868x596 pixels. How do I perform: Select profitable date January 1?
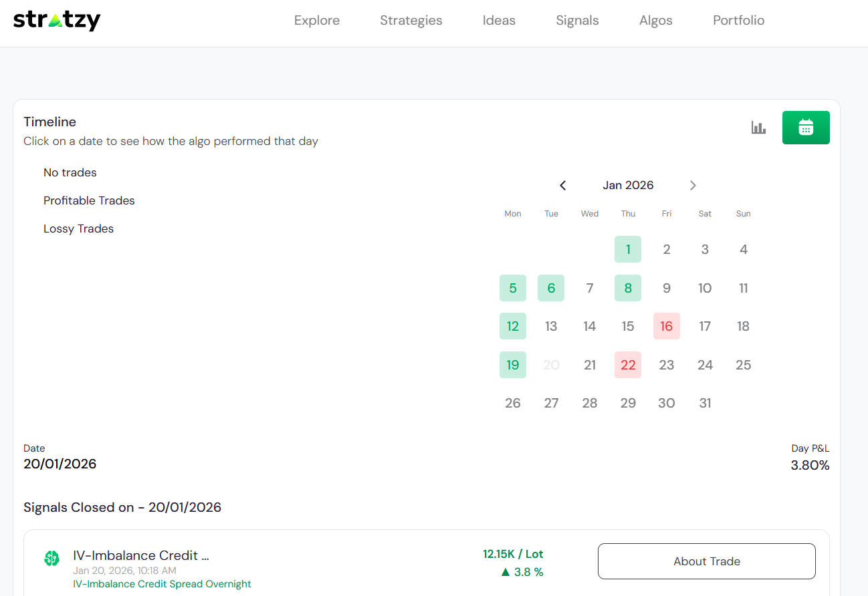click(628, 249)
